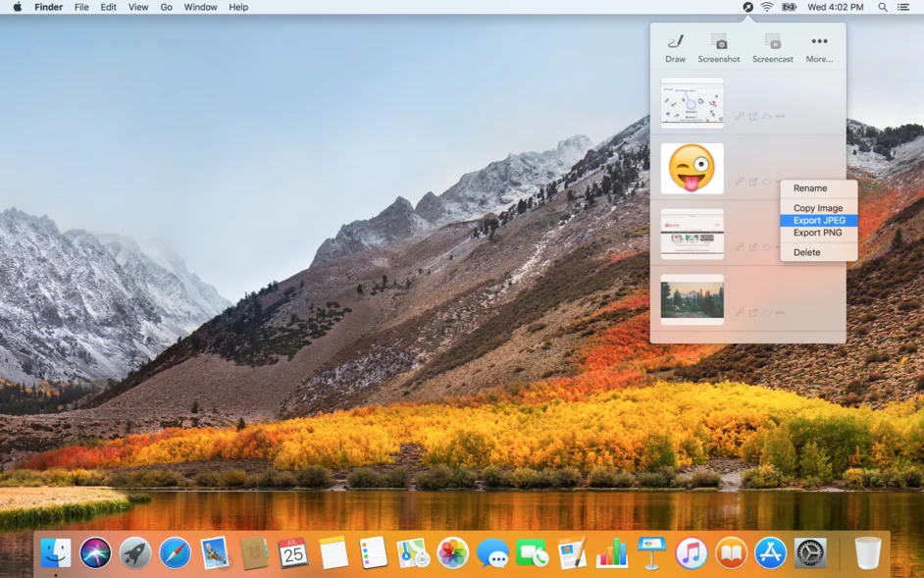924x578 pixels.
Task: Start a new Screenshot capture
Action: click(x=719, y=47)
